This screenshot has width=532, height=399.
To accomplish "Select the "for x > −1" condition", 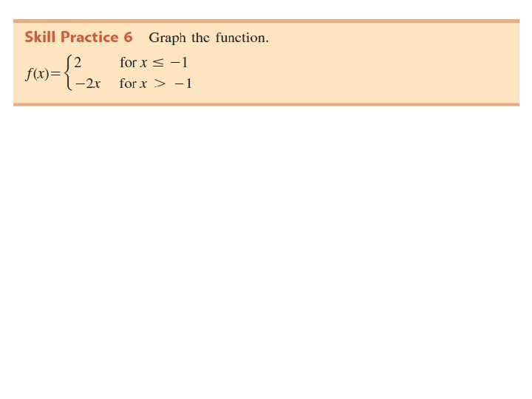I will [156, 83].
